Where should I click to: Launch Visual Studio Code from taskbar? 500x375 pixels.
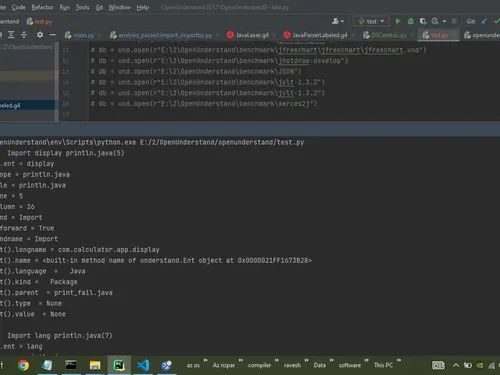pyautogui.click(x=143, y=365)
